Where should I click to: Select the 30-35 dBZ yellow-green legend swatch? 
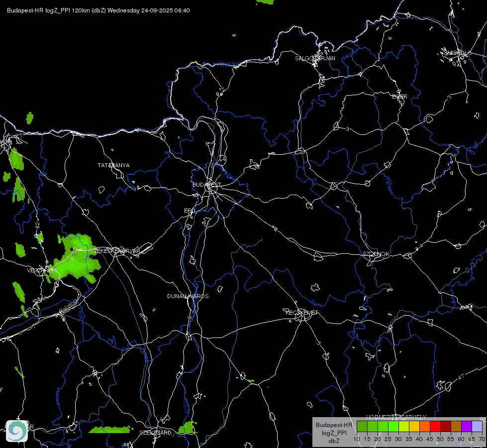(404, 427)
